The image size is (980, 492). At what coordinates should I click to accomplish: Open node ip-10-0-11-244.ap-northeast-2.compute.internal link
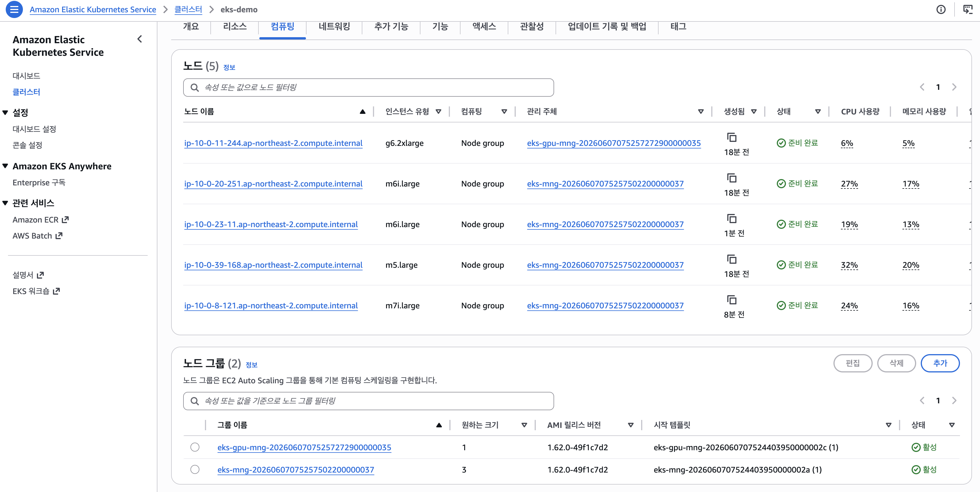pyautogui.click(x=273, y=143)
